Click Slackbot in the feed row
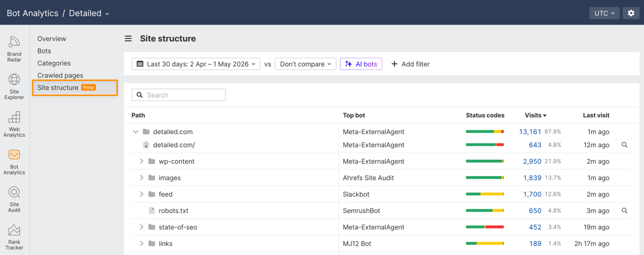Viewport: 644px width, 255px height. 356,194
